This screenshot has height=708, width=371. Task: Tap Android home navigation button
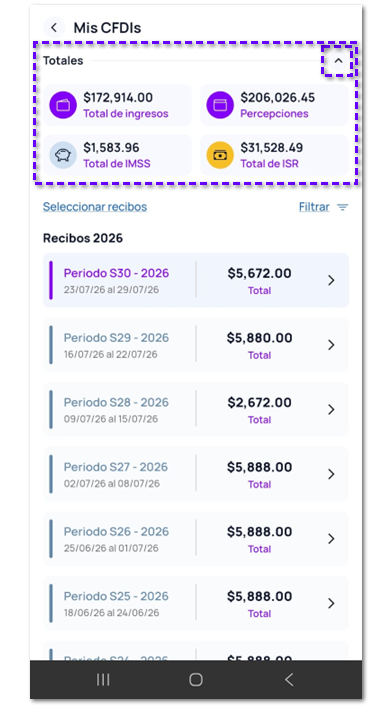(196, 680)
